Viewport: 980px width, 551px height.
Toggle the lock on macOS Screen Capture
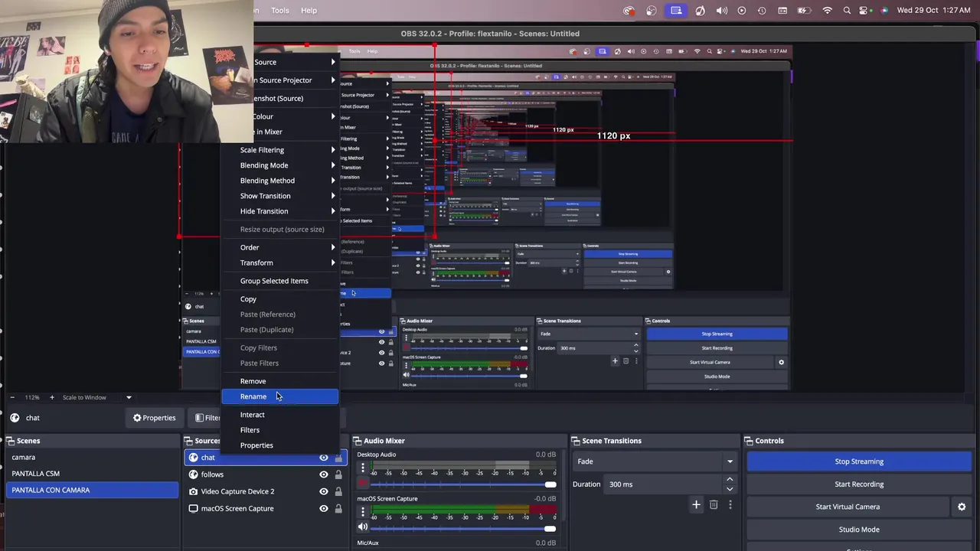[x=338, y=508]
